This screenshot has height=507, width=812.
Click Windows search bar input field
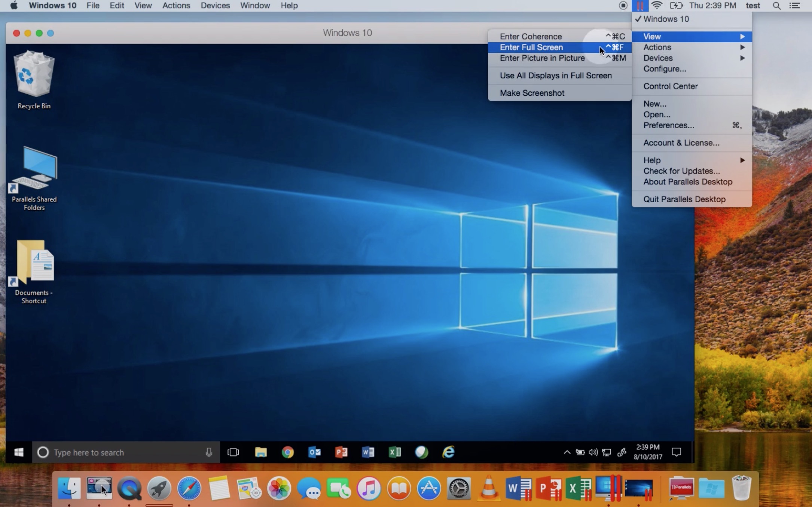[x=123, y=452]
